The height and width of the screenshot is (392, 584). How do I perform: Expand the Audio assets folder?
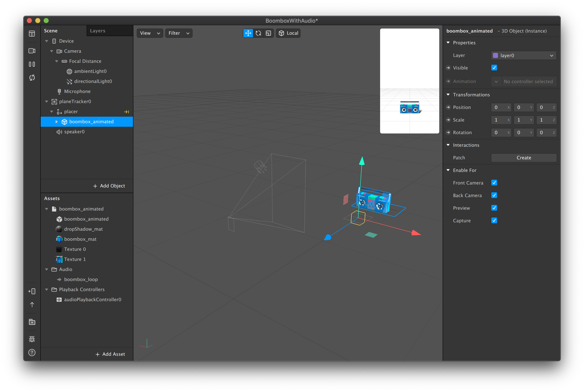click(47, 269)
